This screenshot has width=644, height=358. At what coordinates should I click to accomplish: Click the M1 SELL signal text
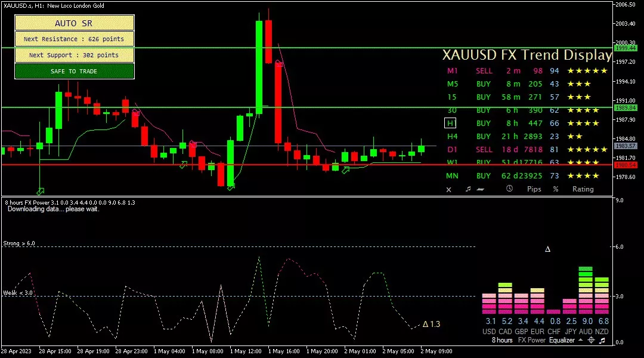click(484, 70)
